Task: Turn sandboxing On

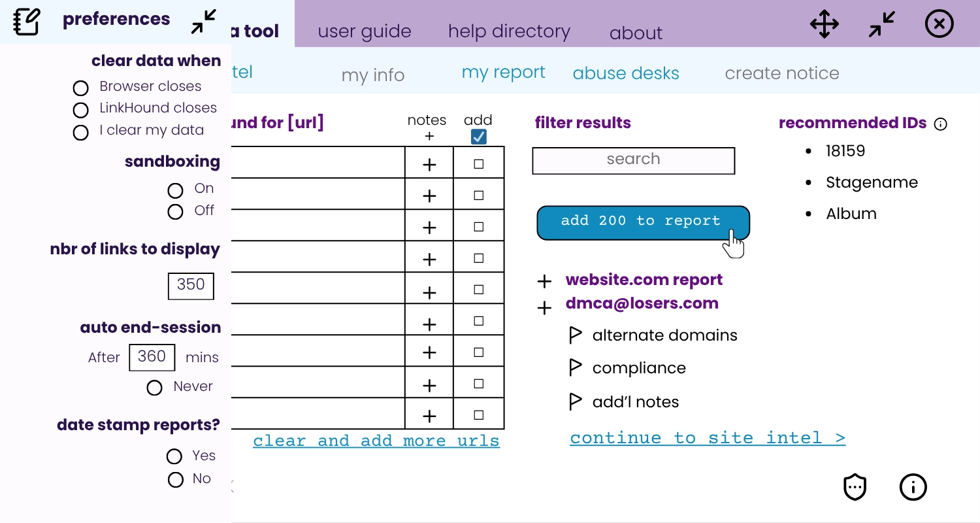Action: [x=175, y=190]
